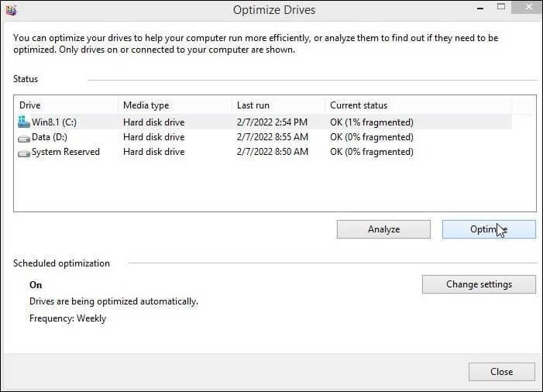Click Hard disk drive in the Data (D:) row
Screen dimensions: 543x392
click(x=153, y=137)
